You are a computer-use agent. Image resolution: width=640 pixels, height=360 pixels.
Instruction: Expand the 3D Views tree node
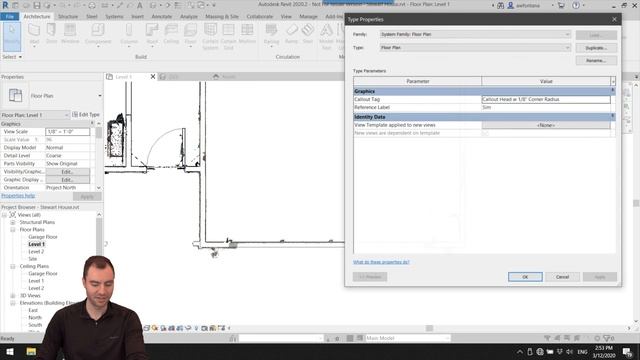pyautogui.click(x=13, y=296)
